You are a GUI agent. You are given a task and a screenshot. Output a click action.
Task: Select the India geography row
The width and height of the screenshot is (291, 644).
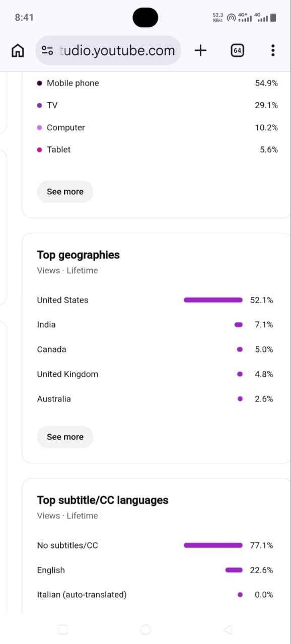(155, 325)
